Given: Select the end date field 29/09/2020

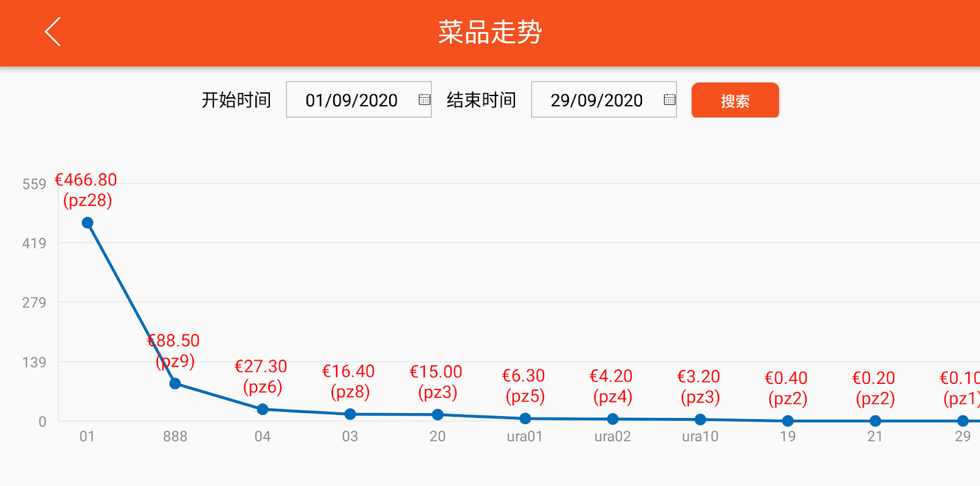Looking at the screenshot, I should tap(604, 100).
